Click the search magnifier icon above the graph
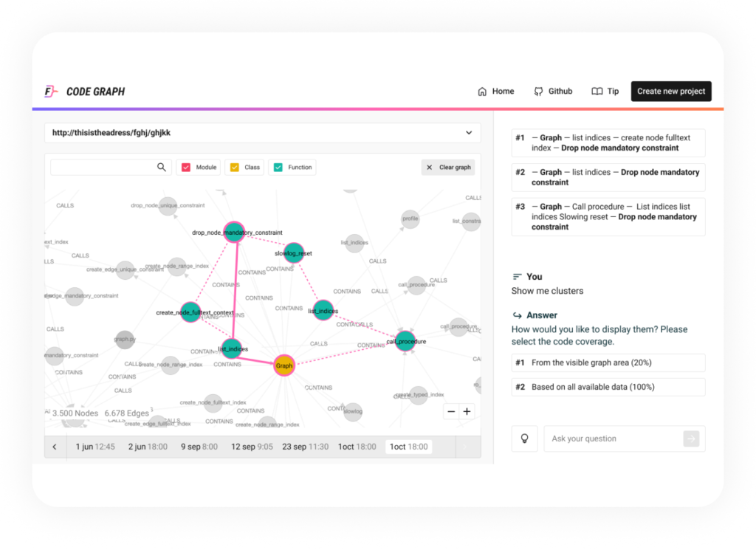The width and height of the screenshot is (756, 550). [162, 167]
